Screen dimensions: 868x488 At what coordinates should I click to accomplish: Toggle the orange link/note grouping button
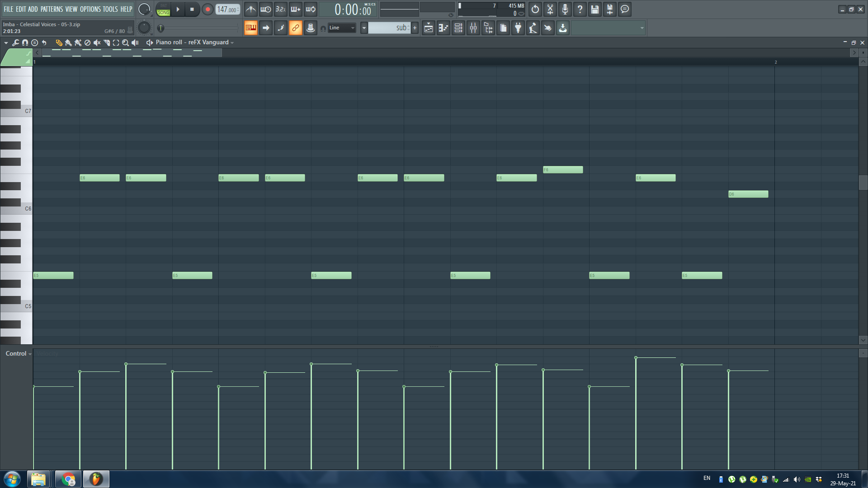coord(296,28)
